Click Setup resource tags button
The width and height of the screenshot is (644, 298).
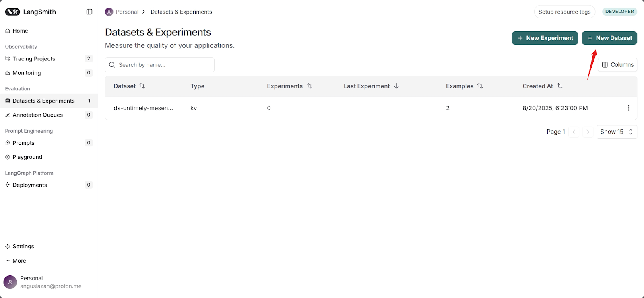tap(564, 12)
